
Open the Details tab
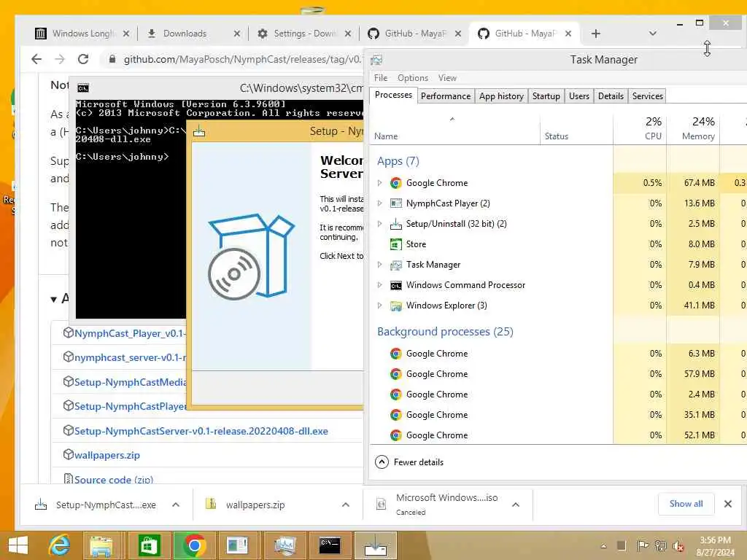pyautogui.click(x=611, y=96)
